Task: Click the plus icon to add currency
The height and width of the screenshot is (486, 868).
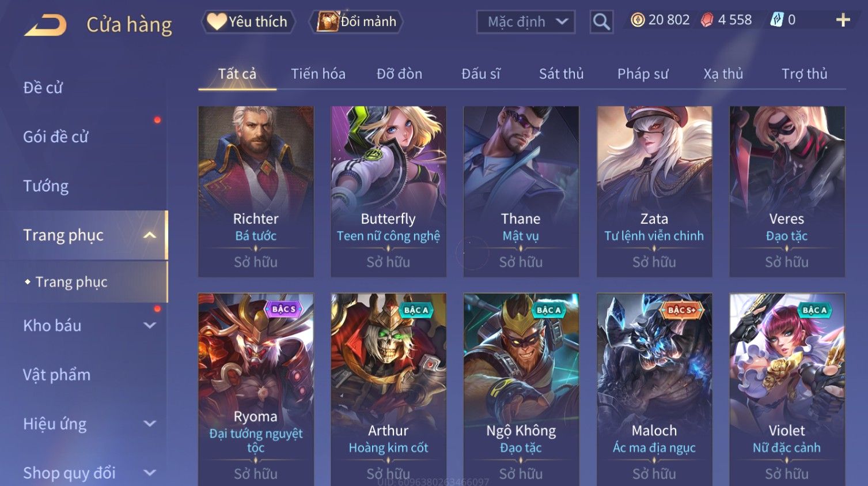Action: (x=843, y=20)
